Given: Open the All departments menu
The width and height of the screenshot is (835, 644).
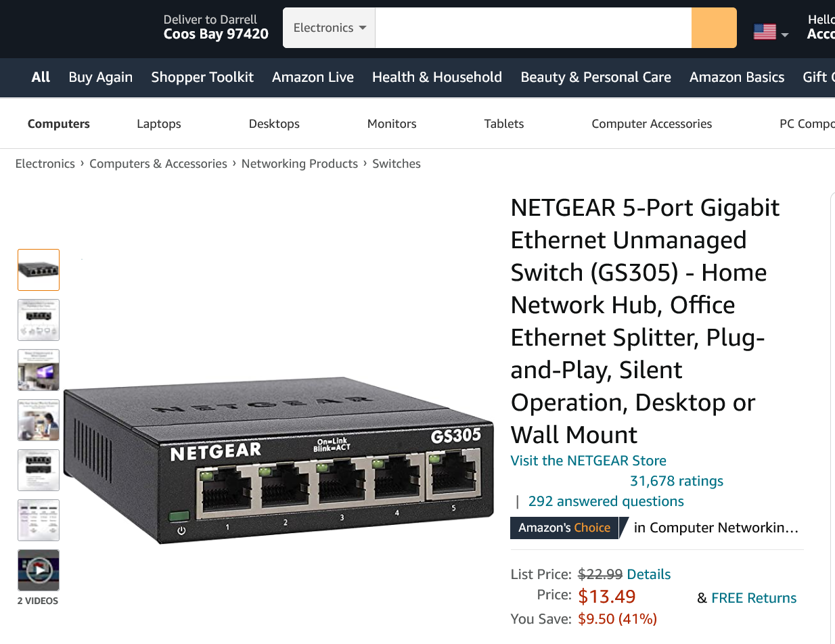Looking at the screenshot, I should [41, 77].
